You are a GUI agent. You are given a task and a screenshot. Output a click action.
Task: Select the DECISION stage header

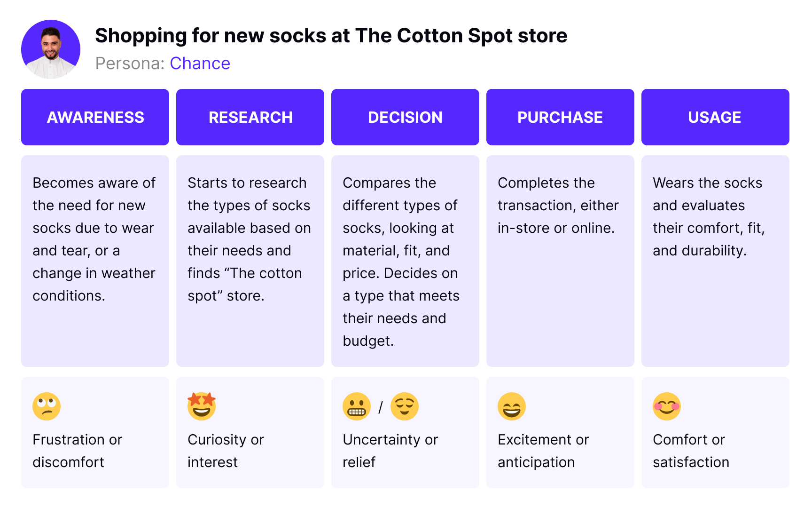coord(405,117)
